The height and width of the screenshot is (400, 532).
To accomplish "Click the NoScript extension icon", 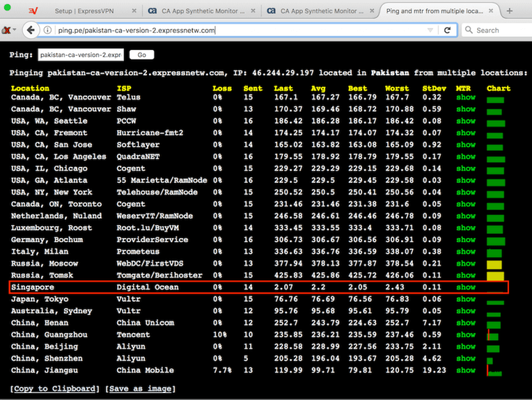I will (x=6, y=30).
